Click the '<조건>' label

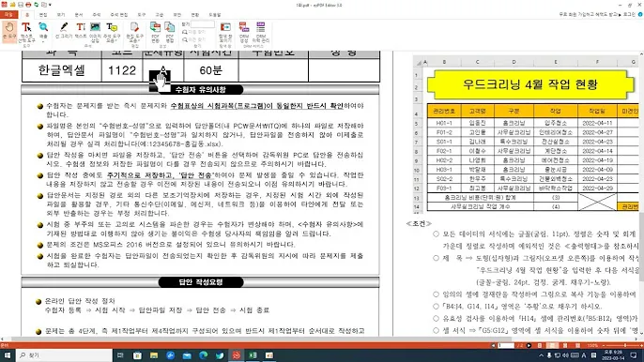[x=419, y=224]
